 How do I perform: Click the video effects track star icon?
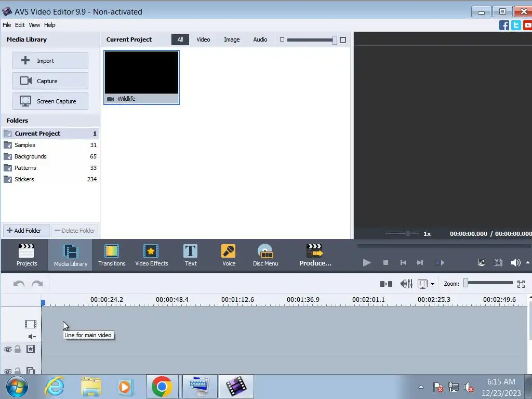point(31,349)
